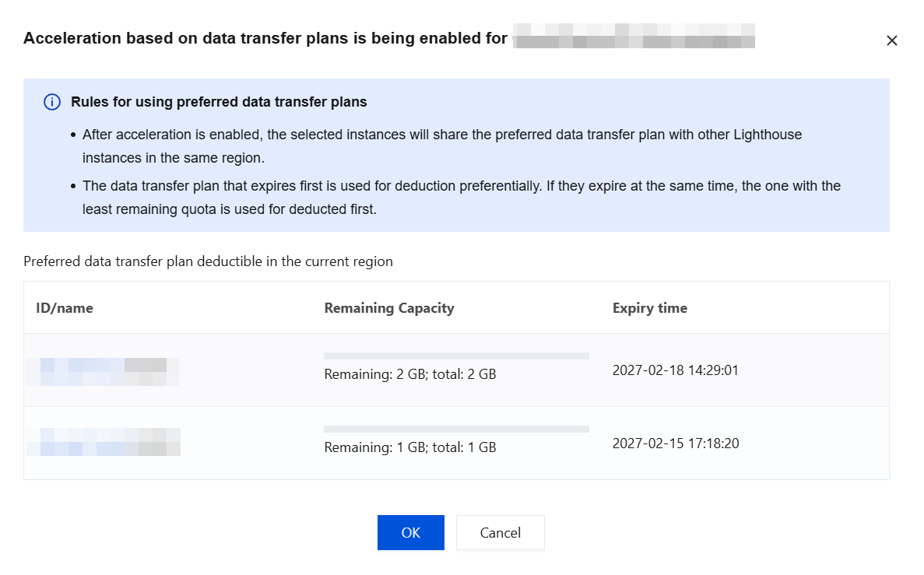The height and width of the screenshot is (575, 924).
Task: Select the blurred plan ID in second row
Action: [x=104, y=442]
